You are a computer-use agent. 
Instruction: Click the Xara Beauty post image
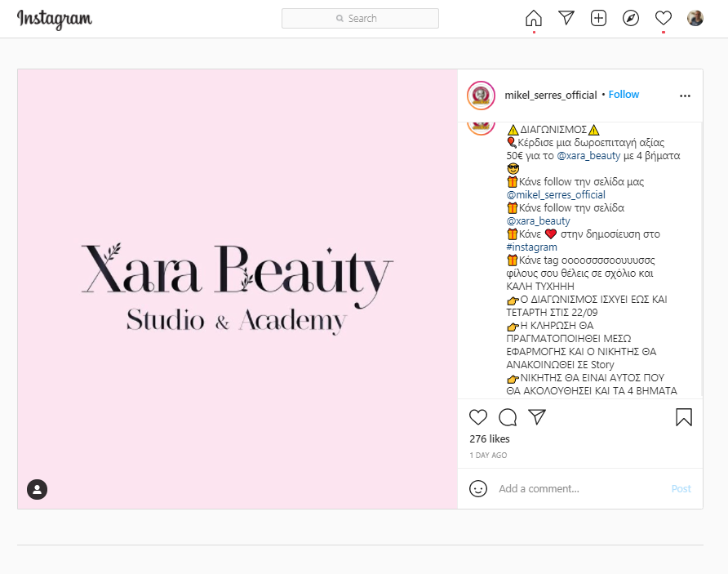pyautogui.click(x=237, y=289)
